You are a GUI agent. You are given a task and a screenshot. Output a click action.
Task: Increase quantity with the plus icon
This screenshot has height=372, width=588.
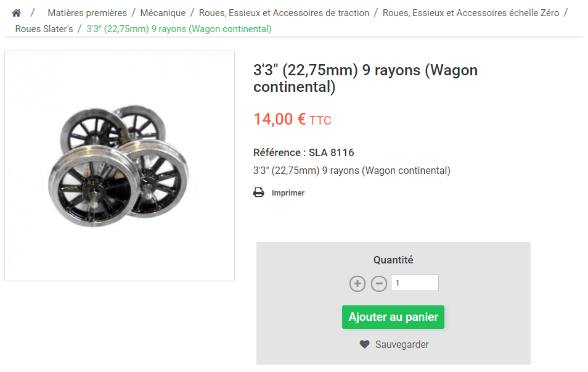[357, 284]
